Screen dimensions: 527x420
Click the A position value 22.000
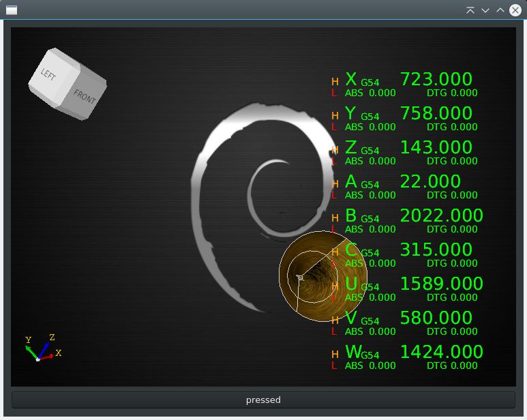(x=430, y=182)
